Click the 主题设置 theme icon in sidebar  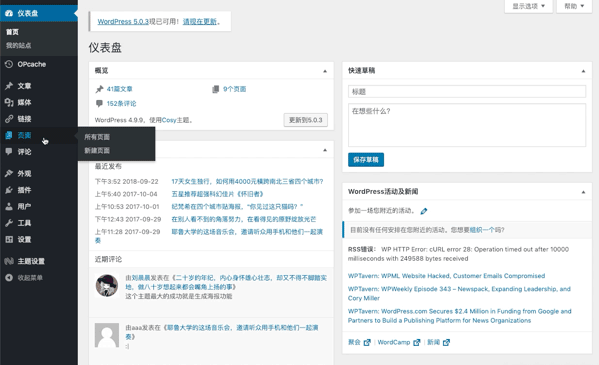point(9,261)
